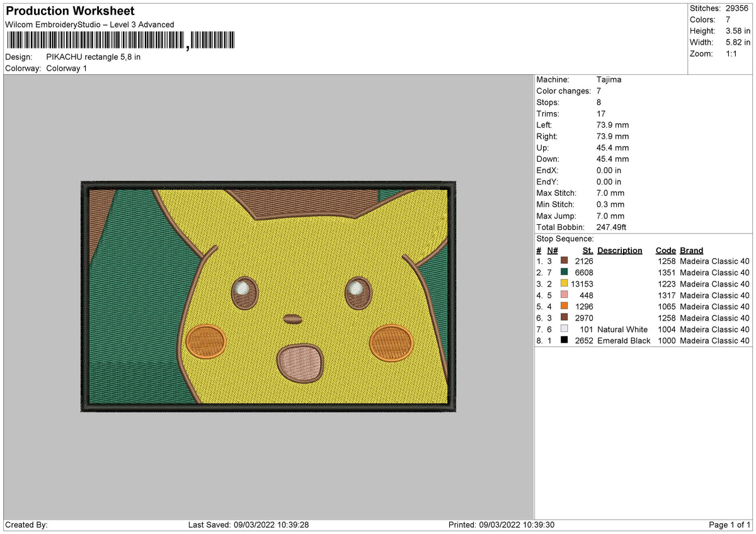Click the Description column header

coord(619,251)
